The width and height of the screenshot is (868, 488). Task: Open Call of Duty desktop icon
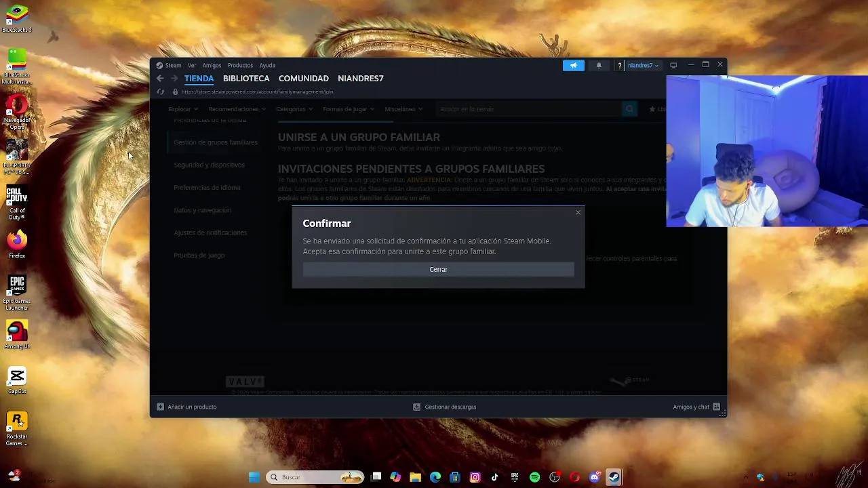(x=17, y=203)
